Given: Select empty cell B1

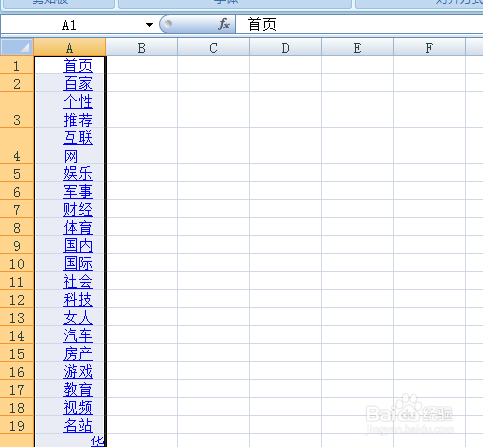Looking at the screenshot, I should pyautogui.click(x=142, y=65).
